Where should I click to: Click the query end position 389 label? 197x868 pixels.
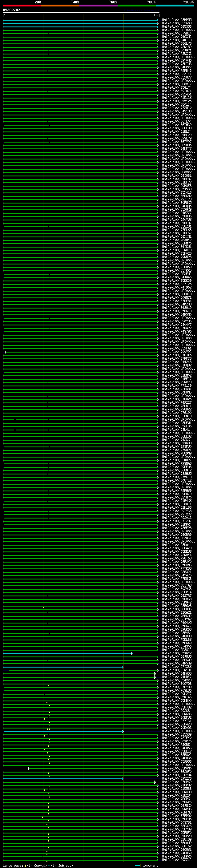click(155, 15)
